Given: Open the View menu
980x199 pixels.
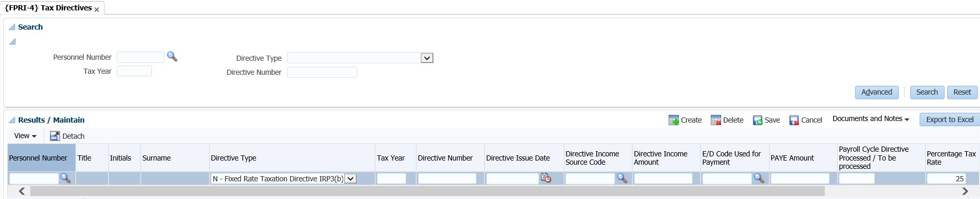Looking at the screenshot, I should [25, 136].
